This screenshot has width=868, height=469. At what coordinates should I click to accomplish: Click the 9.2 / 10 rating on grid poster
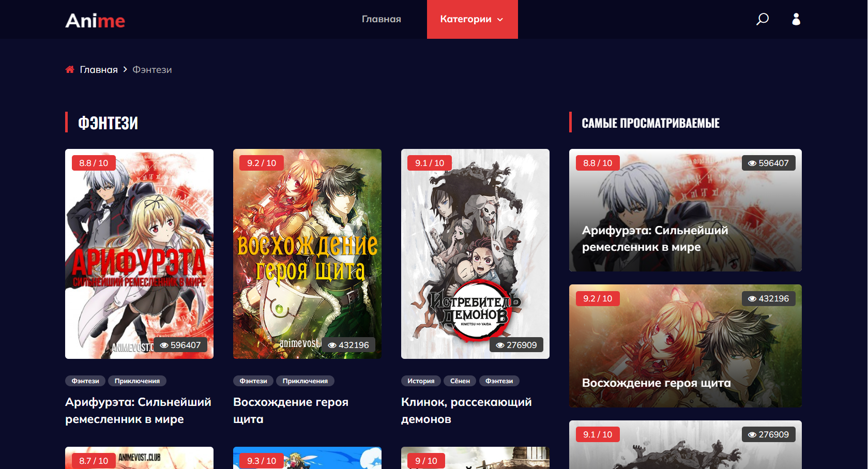click(262, 163)
